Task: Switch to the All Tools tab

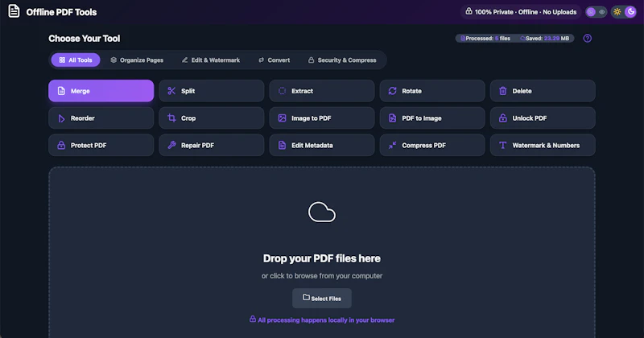Action: [76, 60]
